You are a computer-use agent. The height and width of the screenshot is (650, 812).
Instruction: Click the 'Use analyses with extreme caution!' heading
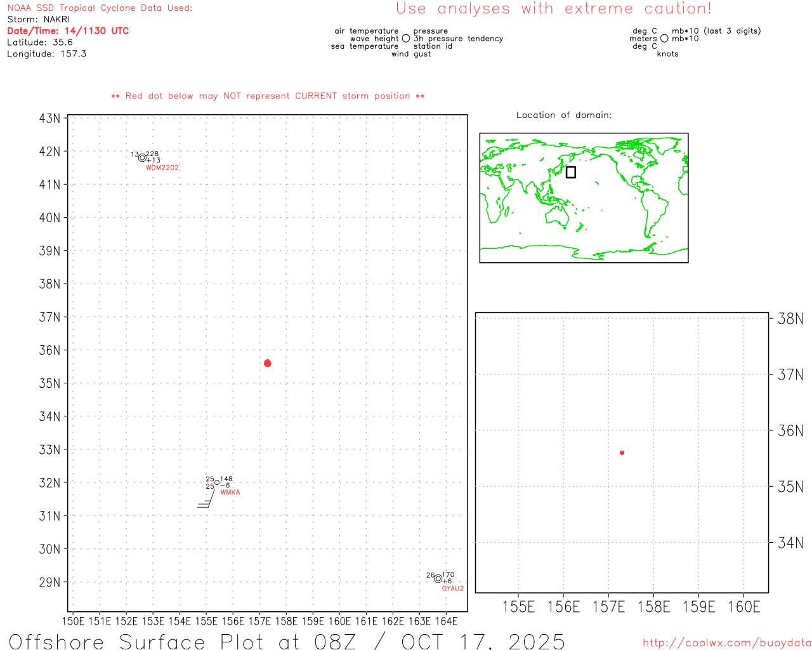554,9
